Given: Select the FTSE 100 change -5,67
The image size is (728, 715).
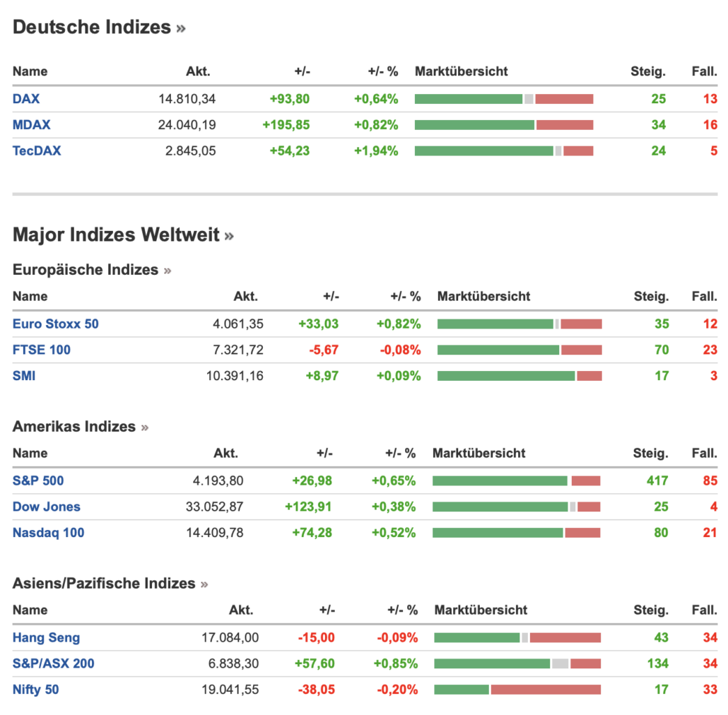Looking at the screenshot, I should [324, 350].
